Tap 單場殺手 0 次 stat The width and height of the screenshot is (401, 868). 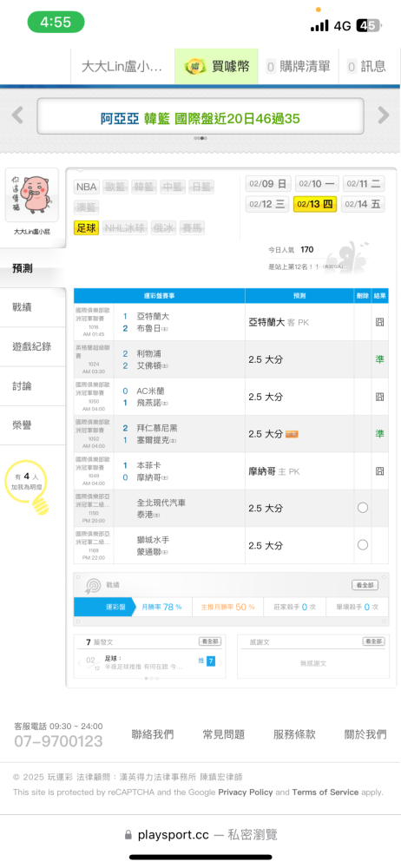(358, 607)
